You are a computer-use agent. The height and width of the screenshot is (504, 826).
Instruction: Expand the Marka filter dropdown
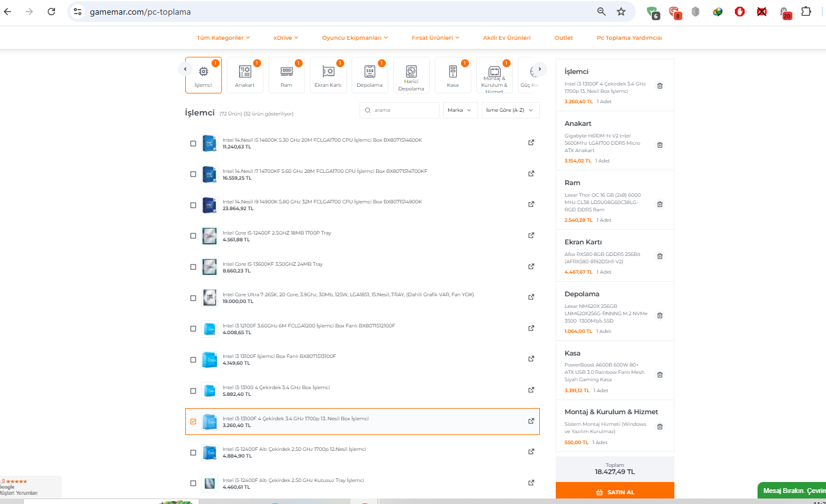(x=460, y=110)
